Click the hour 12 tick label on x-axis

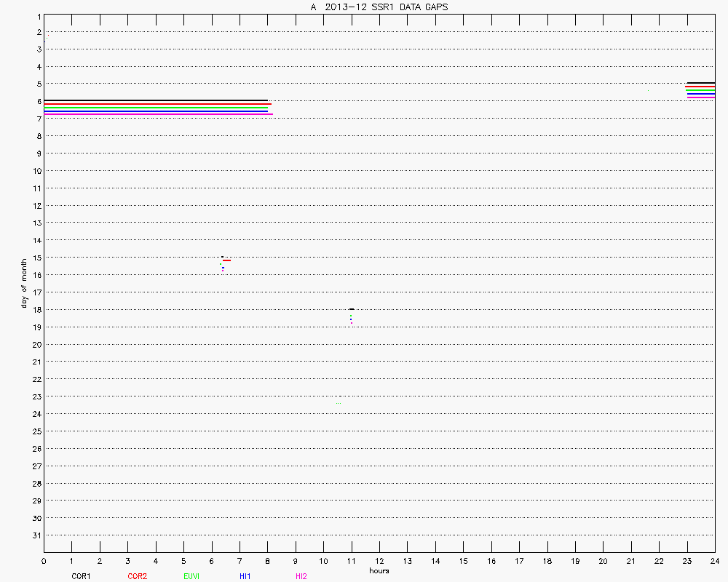pyautogui.click(x=379, y=561)
